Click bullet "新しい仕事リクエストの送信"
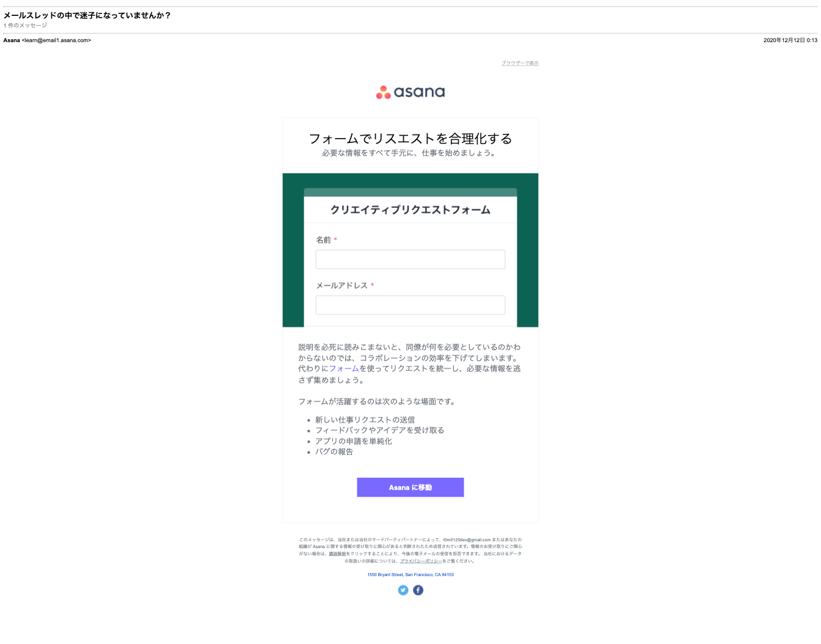The image size is (821, 644). (x=365, y=420)
